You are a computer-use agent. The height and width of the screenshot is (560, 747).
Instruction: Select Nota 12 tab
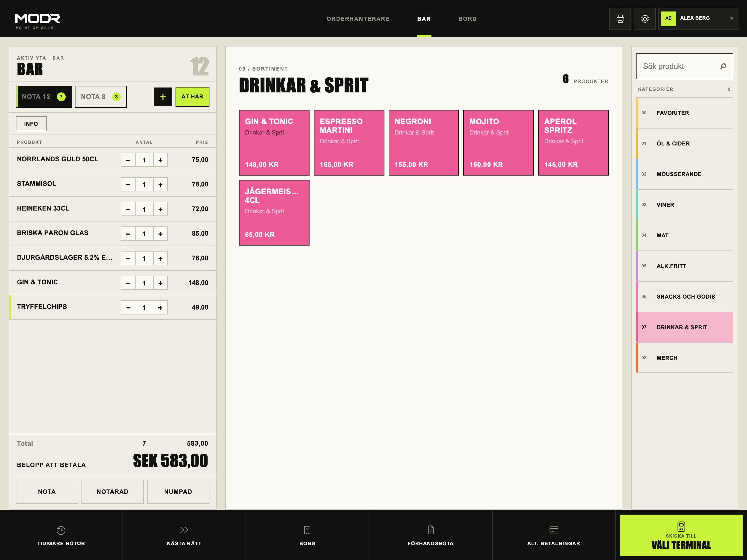tap(44, 97)
